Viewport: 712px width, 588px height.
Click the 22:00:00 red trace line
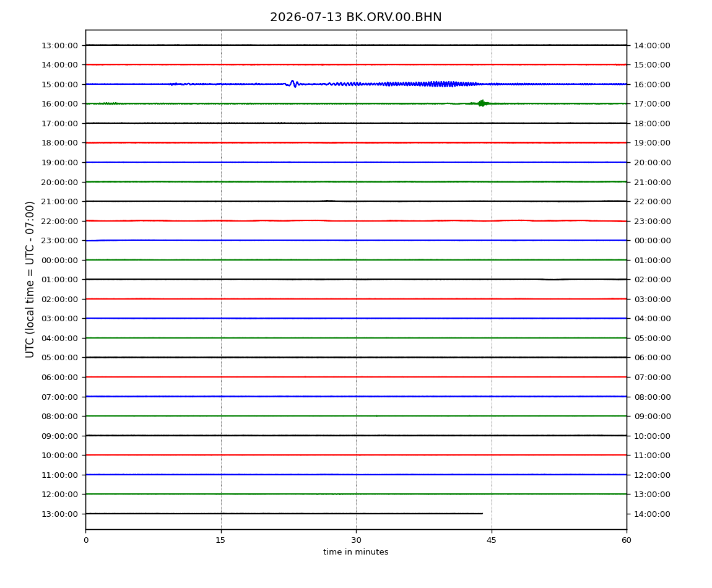pyautogui.click(x=356, y=221)
